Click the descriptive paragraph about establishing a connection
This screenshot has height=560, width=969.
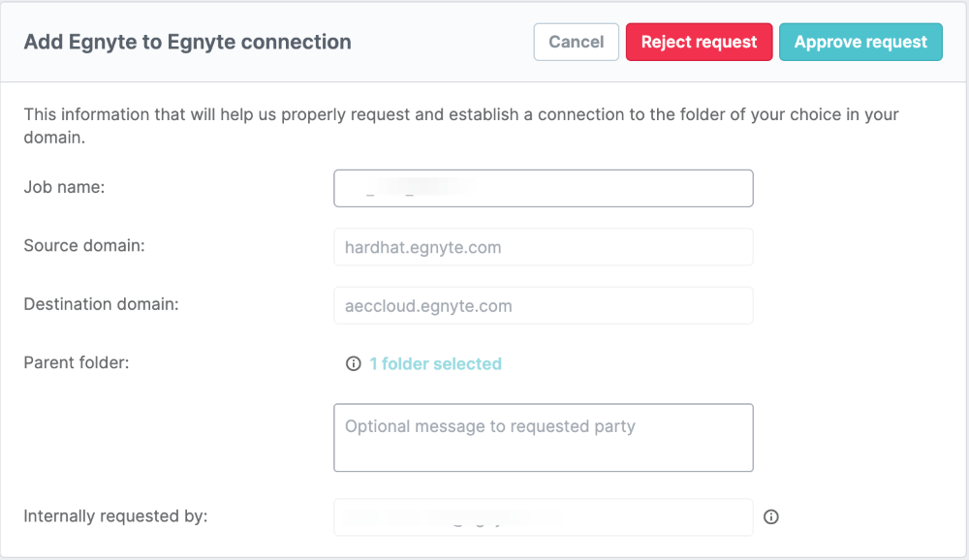[x=461, y=126]
